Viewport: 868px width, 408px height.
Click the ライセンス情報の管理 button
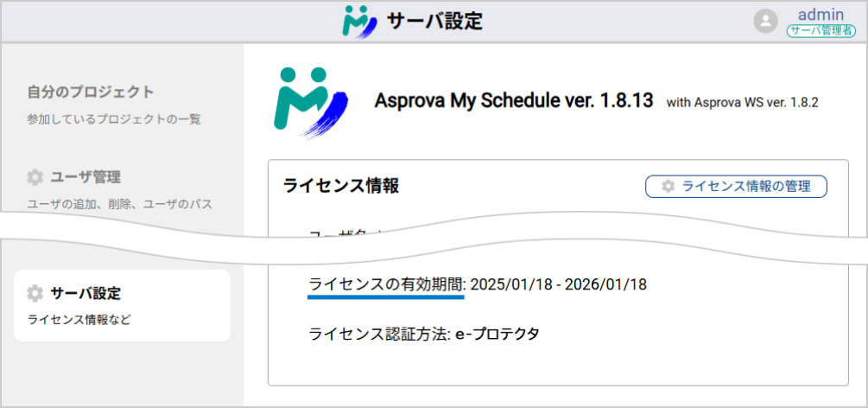736,186
